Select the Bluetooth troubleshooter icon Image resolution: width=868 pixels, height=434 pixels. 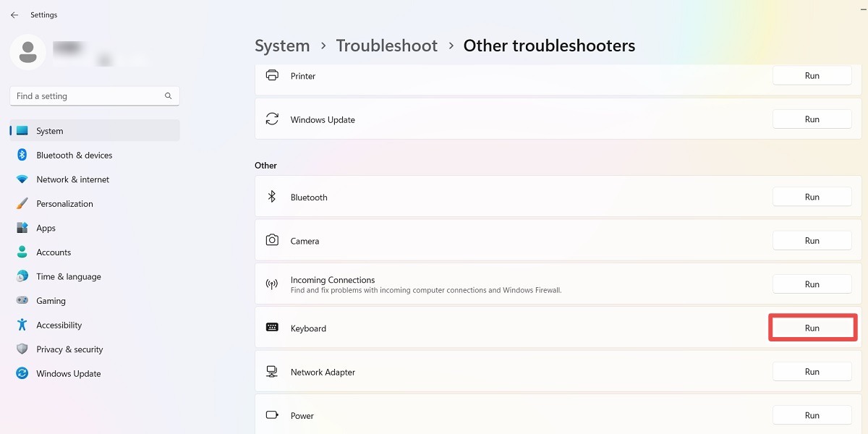[x=272, y=196]
